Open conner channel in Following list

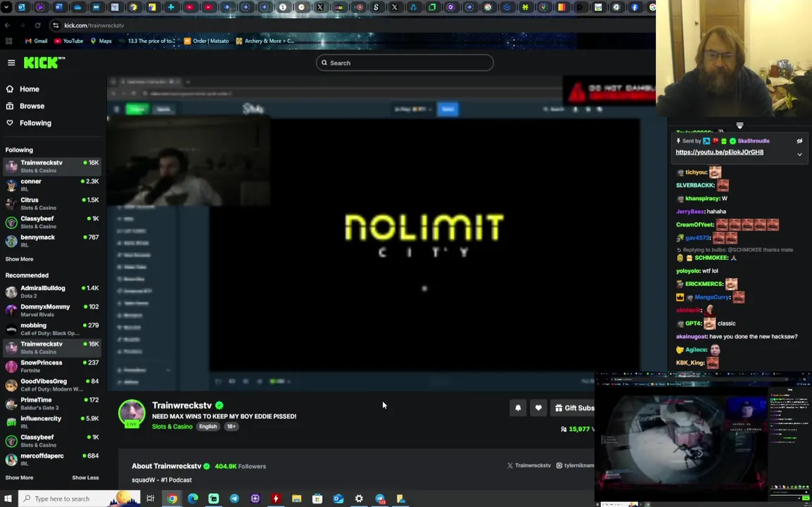52,185
